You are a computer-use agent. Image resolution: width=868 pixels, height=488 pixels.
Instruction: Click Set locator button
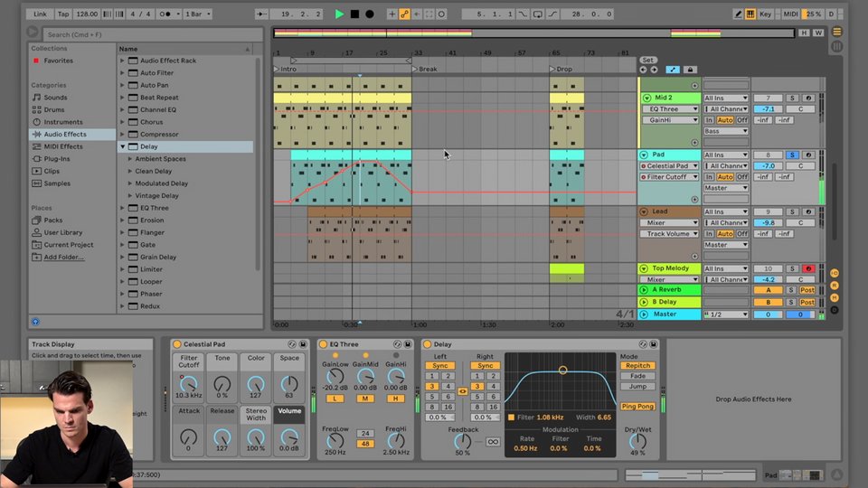tap(648, 60)
